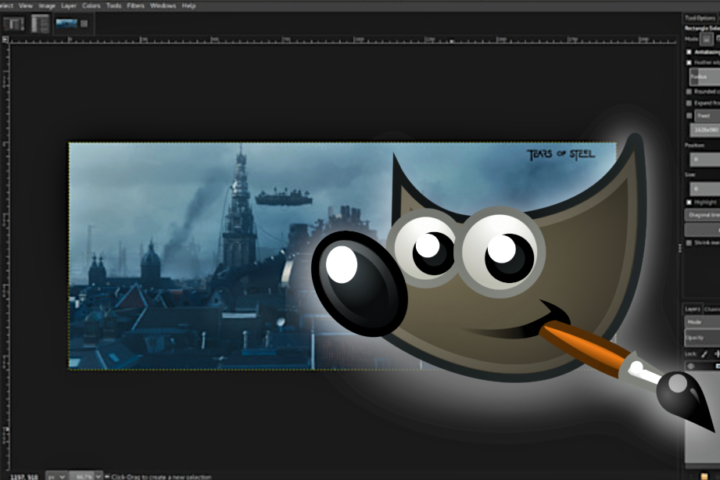
Task: Open the Windows menu
Action: point(163,6)
